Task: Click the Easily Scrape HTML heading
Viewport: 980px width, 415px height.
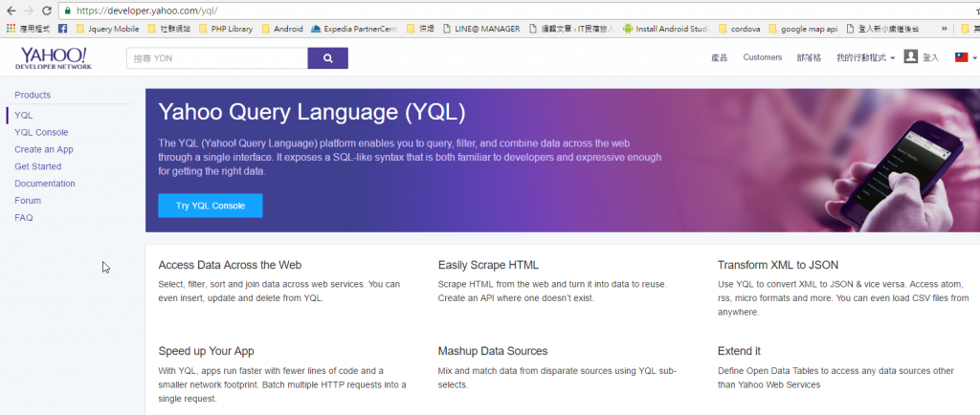Action: [488, 265]
